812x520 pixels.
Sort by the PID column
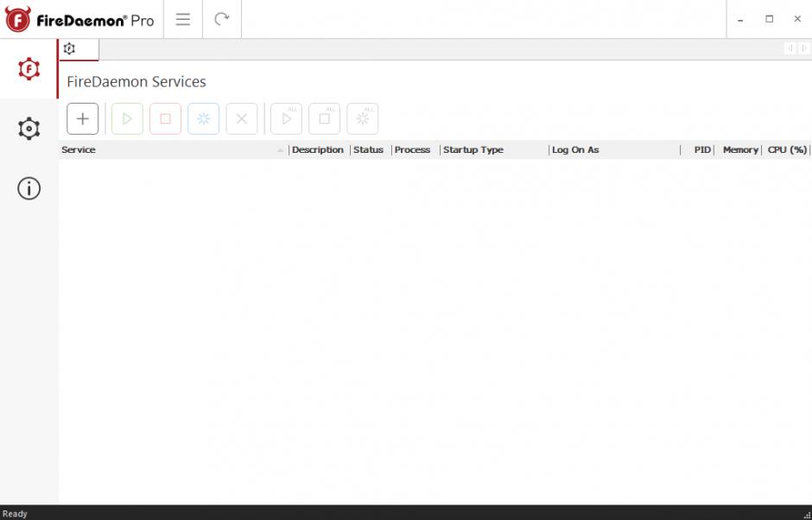(697, 149)
